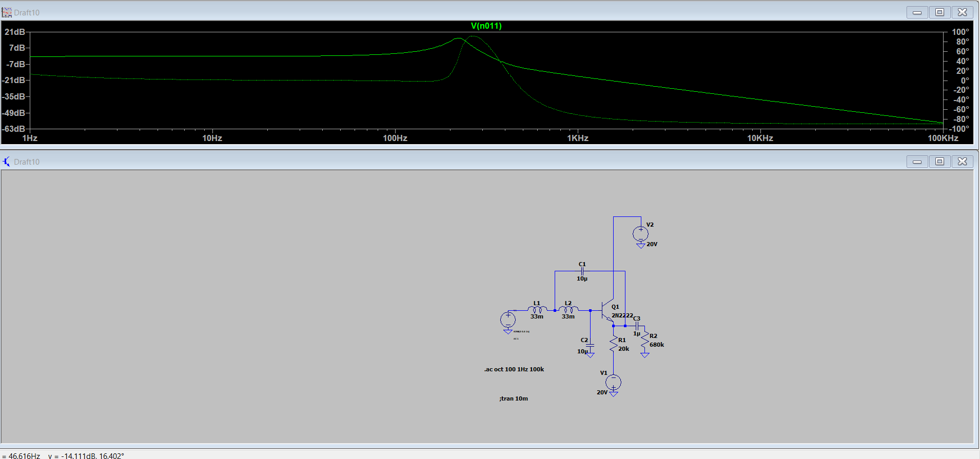The image size is (980, 459).
Task: Click the ground symbol under R2
Action: [645, 354]
